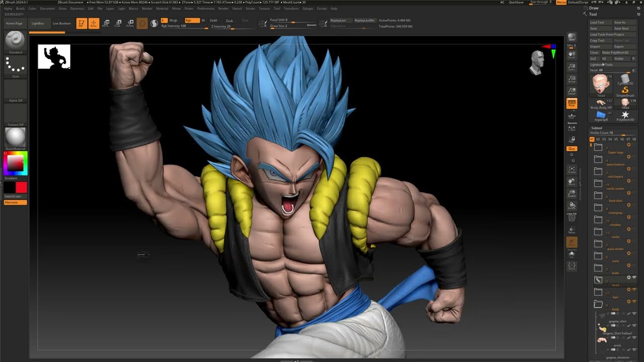Toggle the Rgb channel button
644x362 pixels.
[x=192, y=21]
